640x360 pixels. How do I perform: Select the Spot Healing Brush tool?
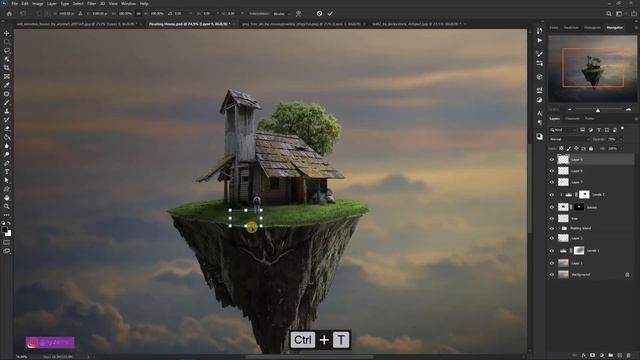click(7, 93)
